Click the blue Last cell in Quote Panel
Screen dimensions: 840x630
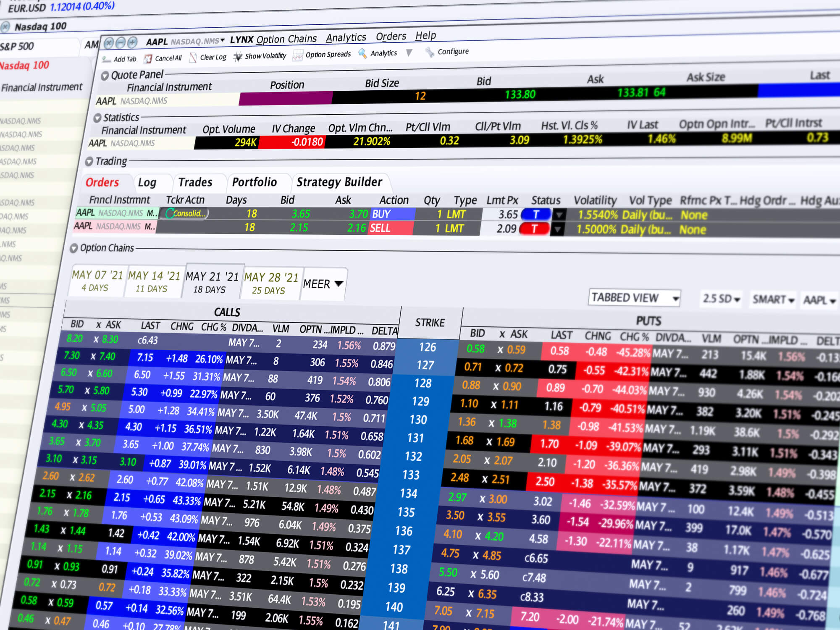tap(799, 90)
